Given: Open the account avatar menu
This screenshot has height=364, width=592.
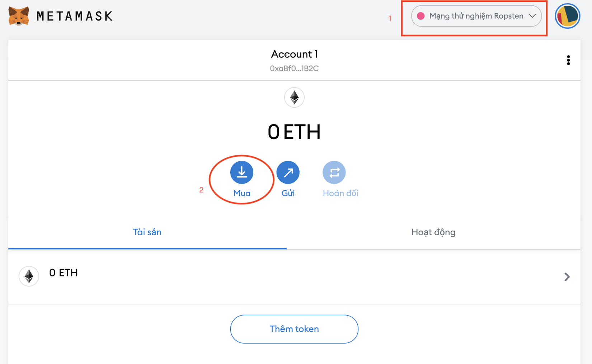Looking at the screenshot, I should click(567, 16).
